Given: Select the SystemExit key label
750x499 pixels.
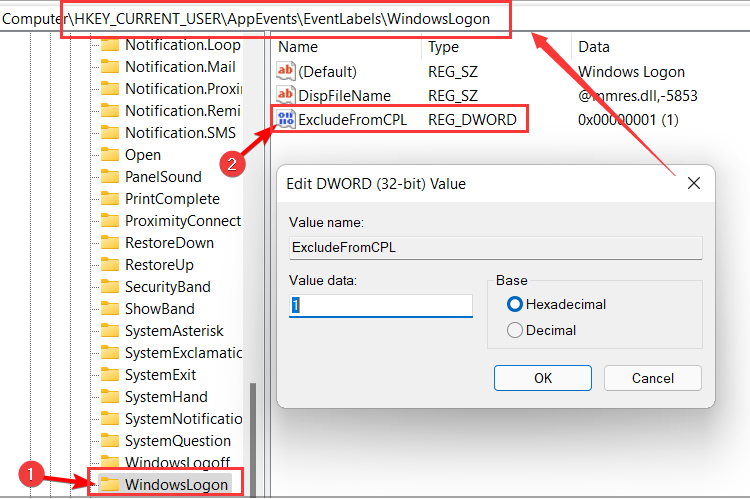Looking at the screenshot, I should pyautogui.click(x=160, y=375).
